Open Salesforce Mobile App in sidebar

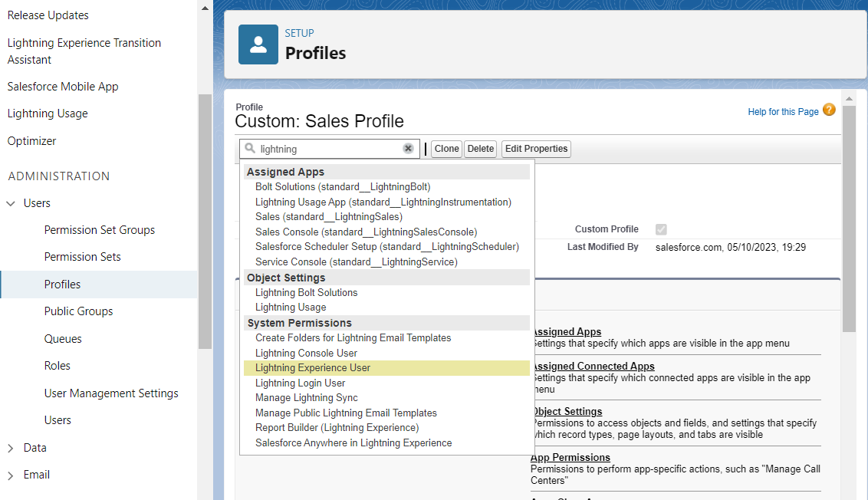coord(63,87)
